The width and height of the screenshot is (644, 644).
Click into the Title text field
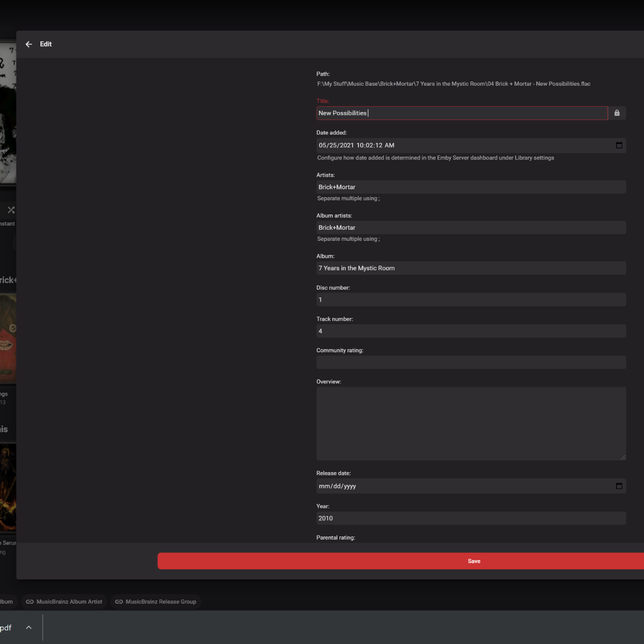click(x=462, y=113)
